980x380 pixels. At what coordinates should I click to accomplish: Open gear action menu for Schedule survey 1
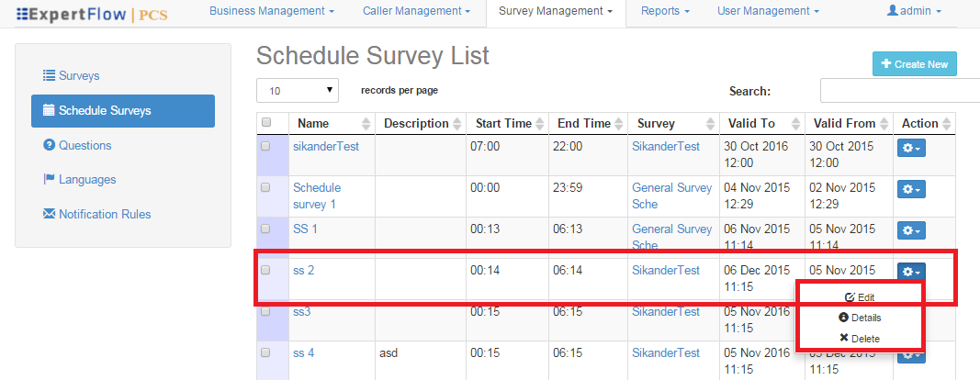[910, 188]
